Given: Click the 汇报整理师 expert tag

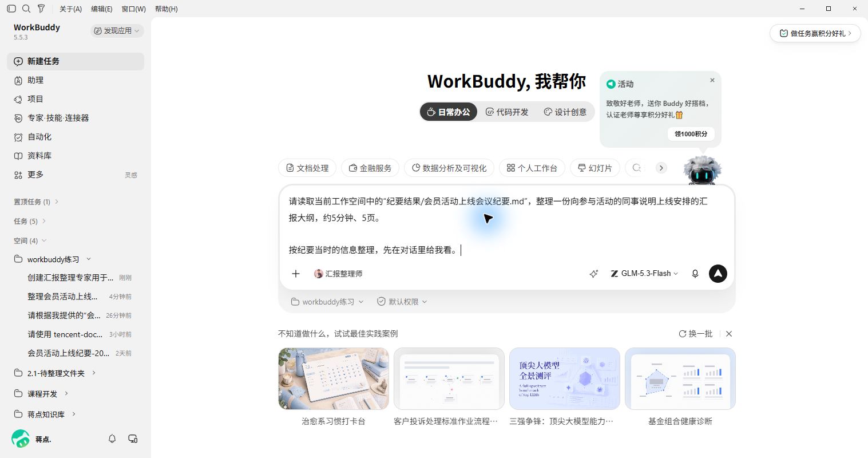Looking at the screenshot, I should coord(338,274).
